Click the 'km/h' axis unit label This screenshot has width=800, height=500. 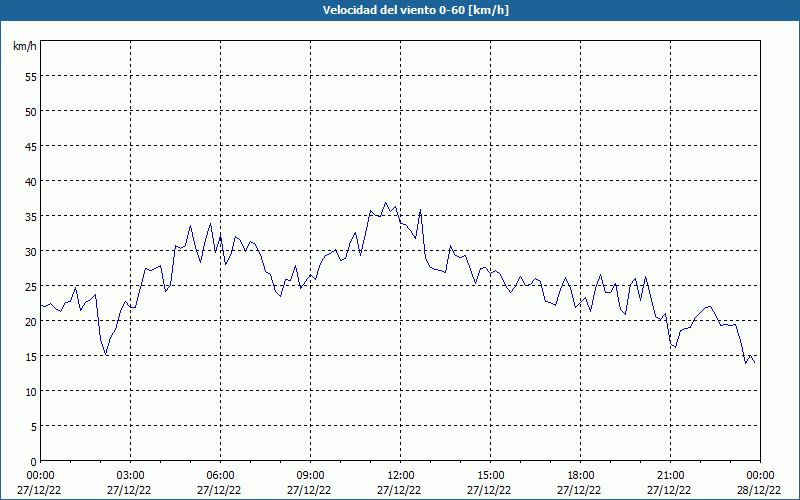click(x=24, y=46)
